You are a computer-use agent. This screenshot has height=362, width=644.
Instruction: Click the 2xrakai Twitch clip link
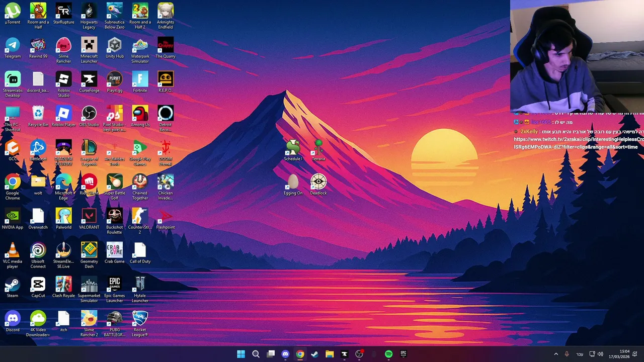click(579, 143)
